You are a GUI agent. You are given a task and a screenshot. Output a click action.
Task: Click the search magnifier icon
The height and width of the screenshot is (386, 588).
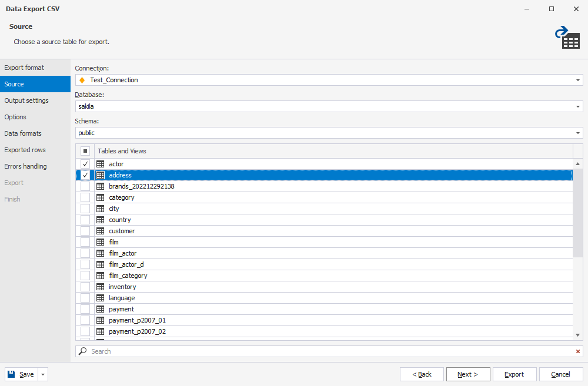point(82,351)
